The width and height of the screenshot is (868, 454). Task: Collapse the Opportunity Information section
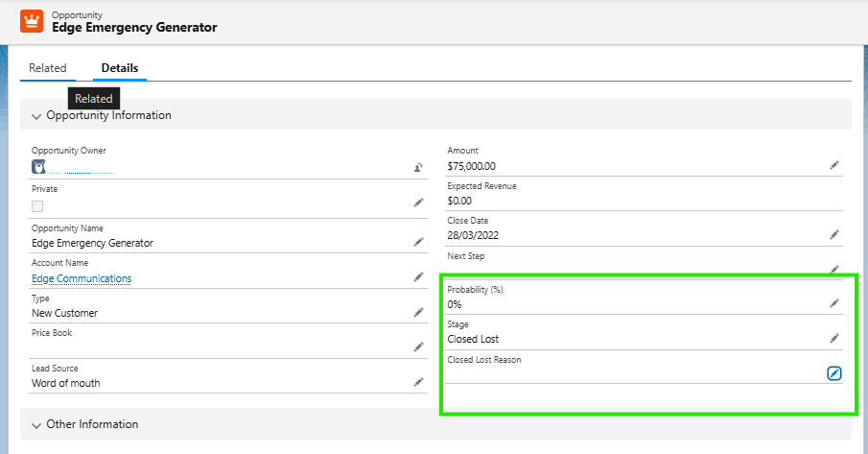[37, 116]
